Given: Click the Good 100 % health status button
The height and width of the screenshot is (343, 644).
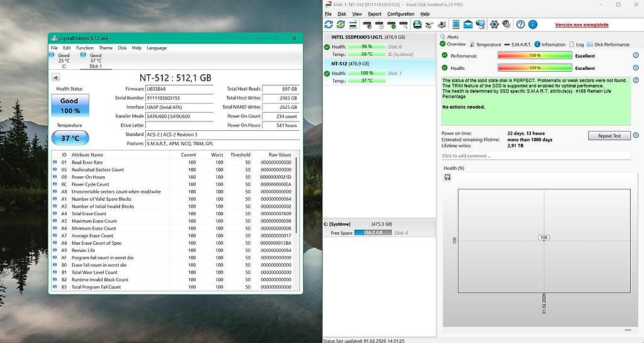Looking at the screenshot, I should tap(70, 105).
